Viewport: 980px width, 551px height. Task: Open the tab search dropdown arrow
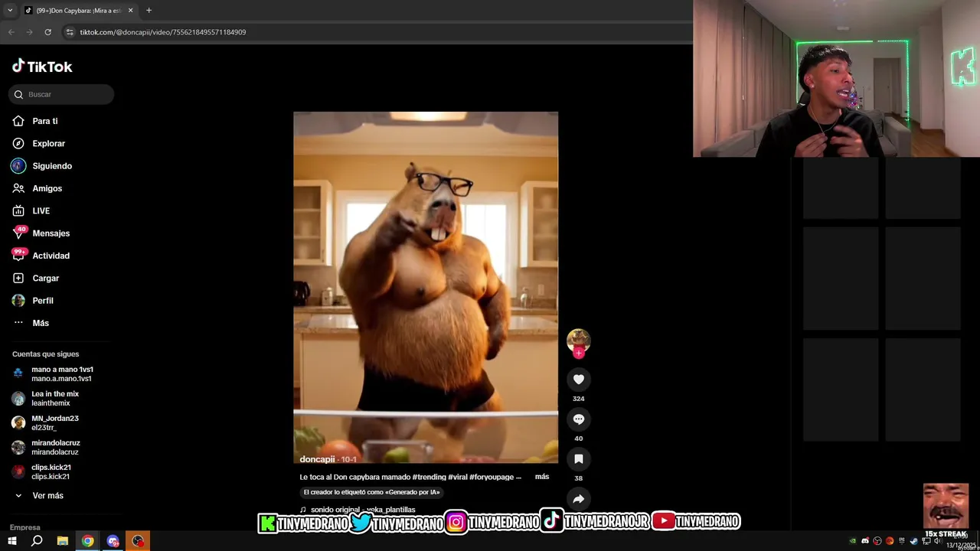9,11
